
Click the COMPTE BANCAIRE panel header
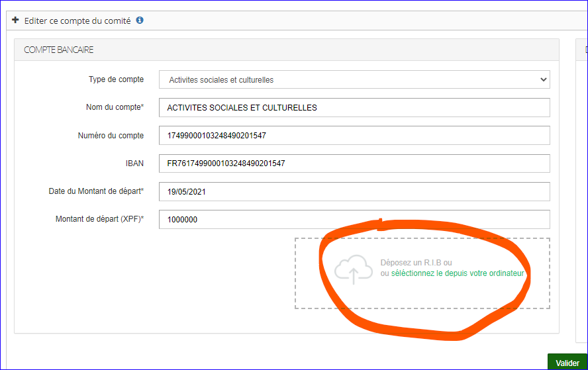click(59, 50)
